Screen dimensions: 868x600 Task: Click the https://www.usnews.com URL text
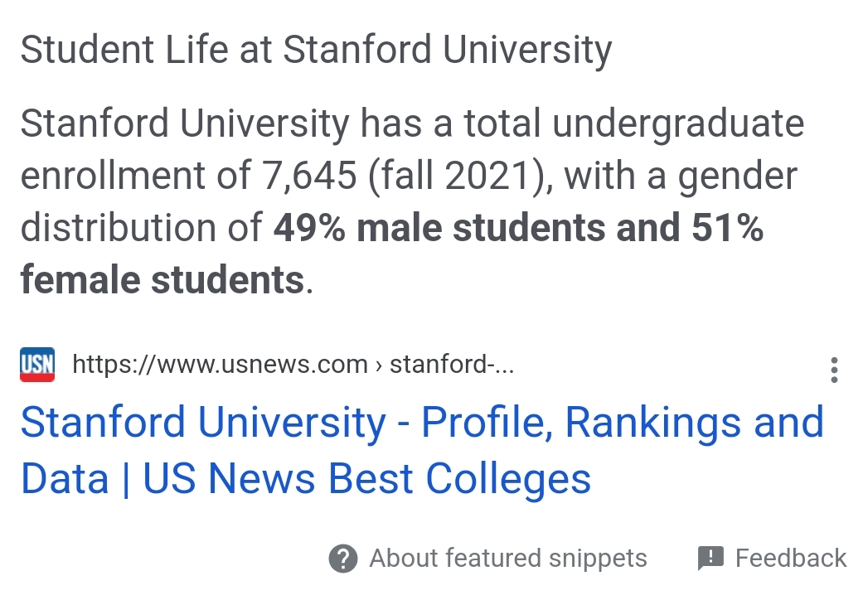[x=220, y=364]
